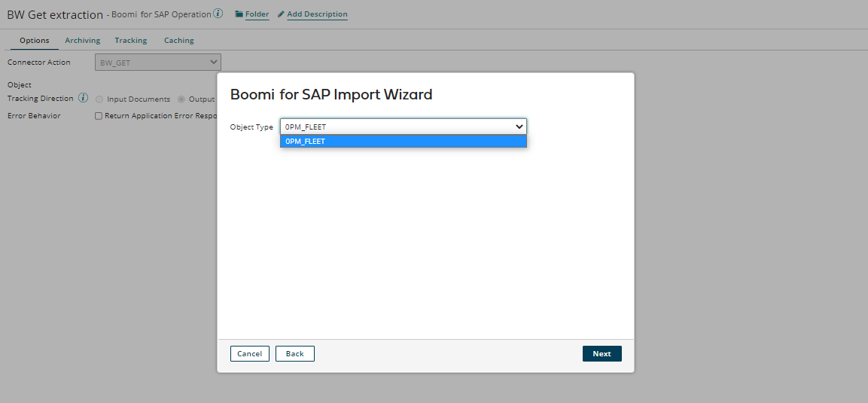Collapse the Object Type dropdown in wizard
Screen dimensions: 868x403
point(519,127)
